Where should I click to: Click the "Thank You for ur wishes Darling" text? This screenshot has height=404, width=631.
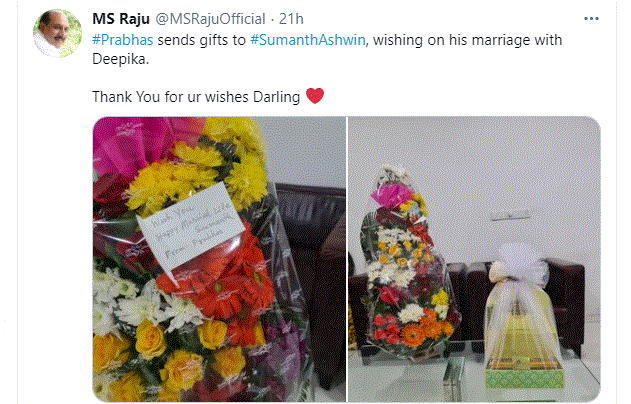[196, 97]
